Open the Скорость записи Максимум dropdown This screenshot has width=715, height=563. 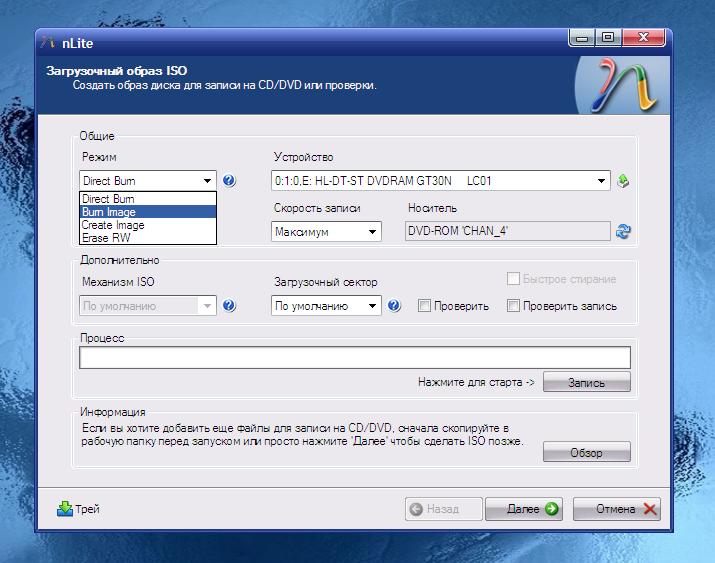tap(326, 232)
